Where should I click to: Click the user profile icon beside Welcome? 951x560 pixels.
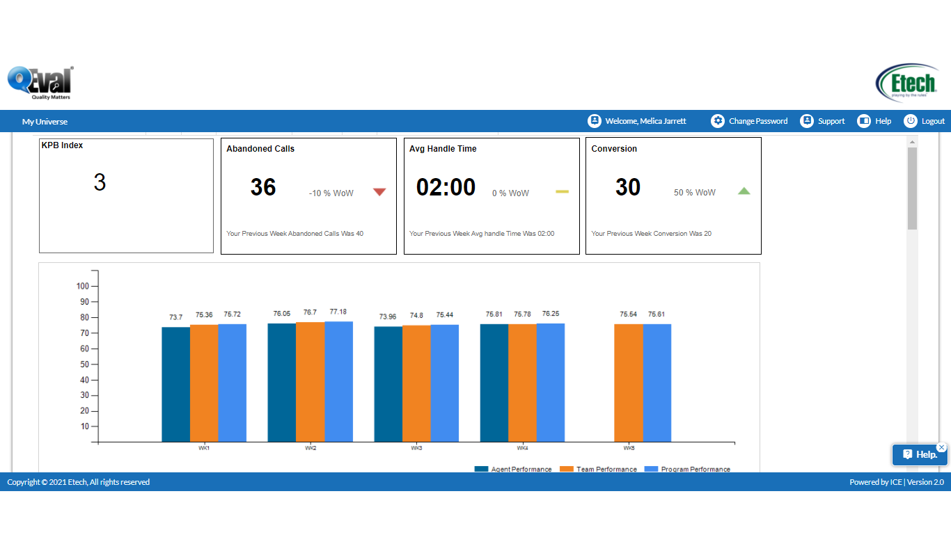[595, 121]
